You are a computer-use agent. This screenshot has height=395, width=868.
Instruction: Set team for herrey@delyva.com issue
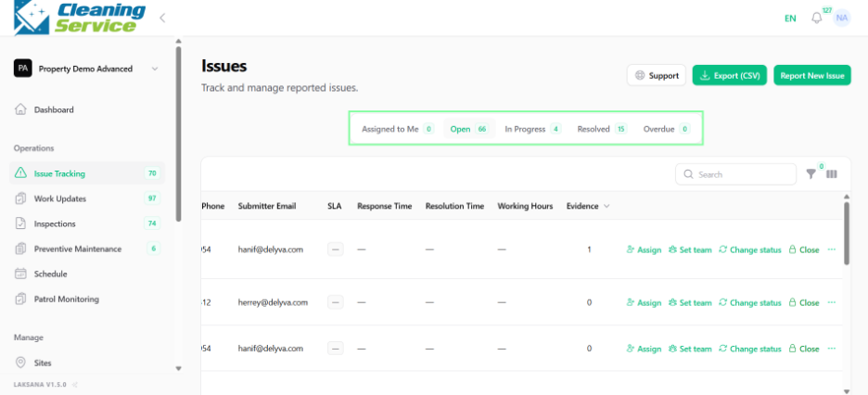(x=690, y=302)
